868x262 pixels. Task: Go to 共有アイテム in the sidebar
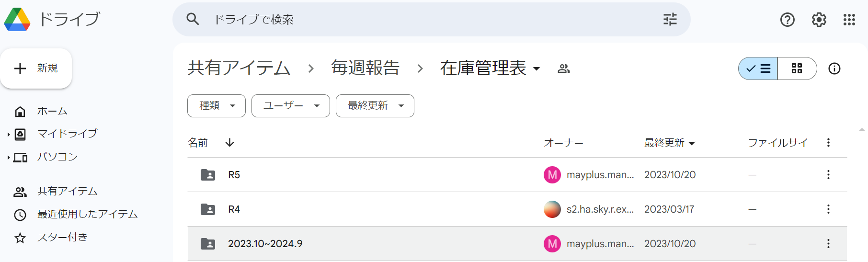[67, 192]
